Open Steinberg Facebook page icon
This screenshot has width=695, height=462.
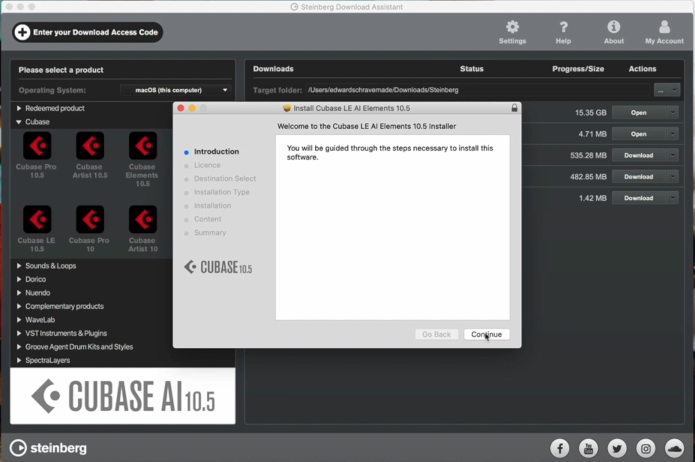point(560,448)
